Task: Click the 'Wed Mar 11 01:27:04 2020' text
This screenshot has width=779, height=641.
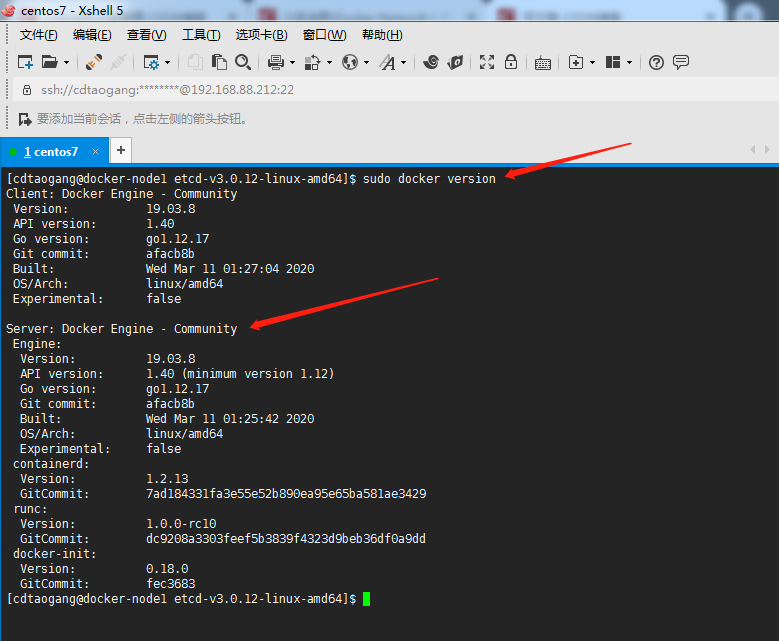Action: pyautogui.click(x=230, y=269)
